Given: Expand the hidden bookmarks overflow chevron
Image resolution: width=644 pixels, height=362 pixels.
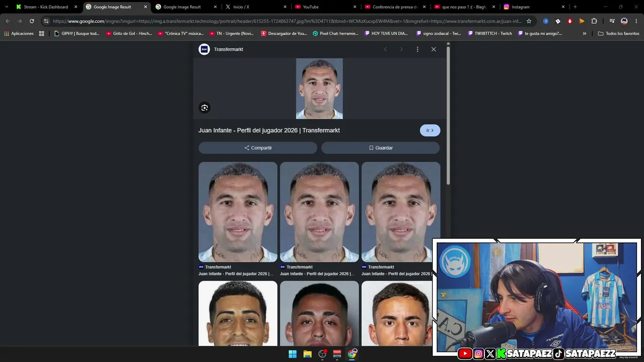Looking at the screenshot, I should (x=585, y=34).
